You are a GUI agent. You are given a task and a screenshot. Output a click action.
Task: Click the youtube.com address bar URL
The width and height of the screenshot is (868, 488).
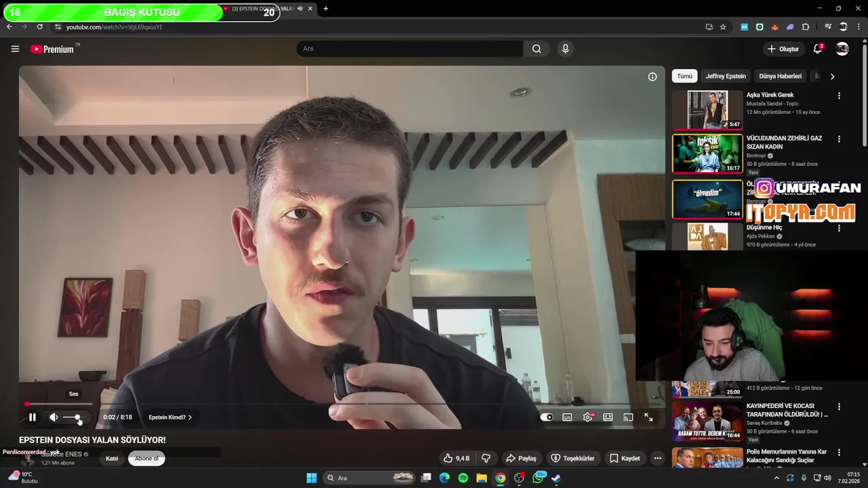tap(115, 27)
